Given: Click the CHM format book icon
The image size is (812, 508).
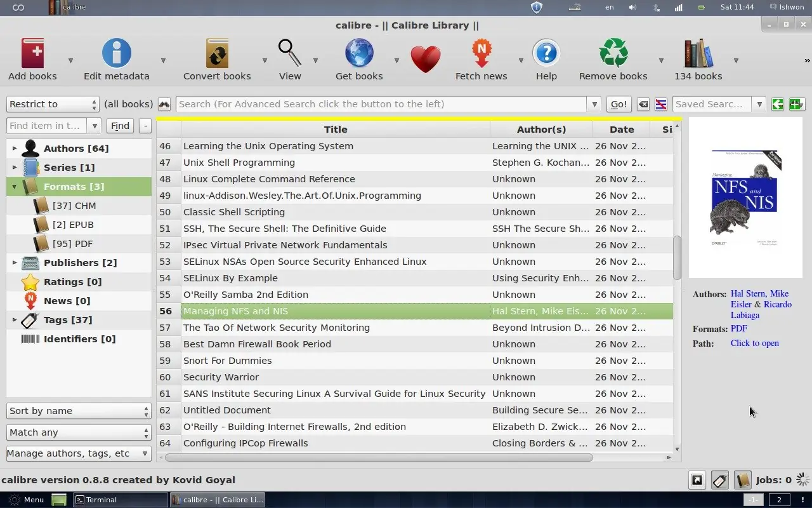Looking at the screenshot, I should pos(41,205).
